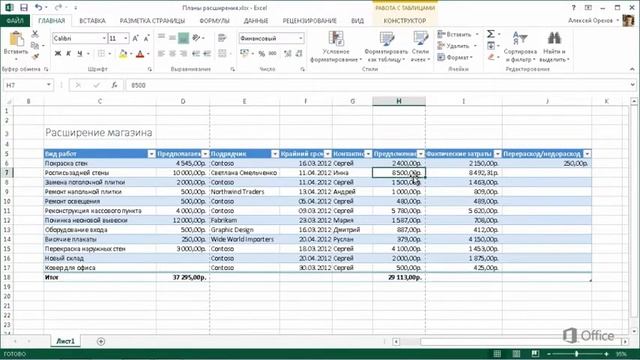Click the Copy icon in the clipboard group
The height and width of the screenshot is (360, 640).
click(35, 45)
